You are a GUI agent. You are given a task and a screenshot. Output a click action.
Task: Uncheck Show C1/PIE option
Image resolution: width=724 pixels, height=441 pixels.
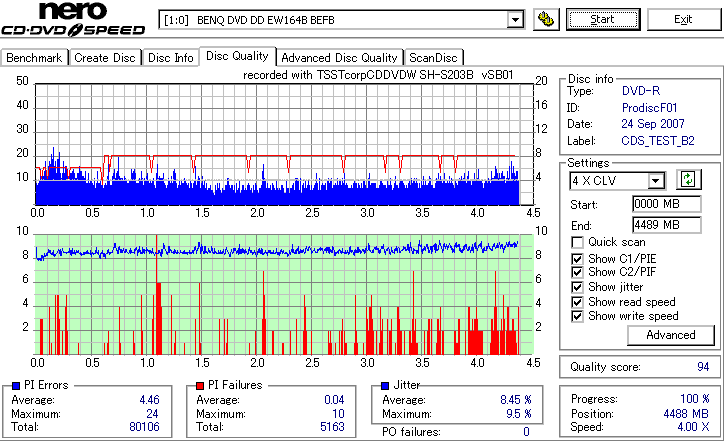click(x=577, y=259)
